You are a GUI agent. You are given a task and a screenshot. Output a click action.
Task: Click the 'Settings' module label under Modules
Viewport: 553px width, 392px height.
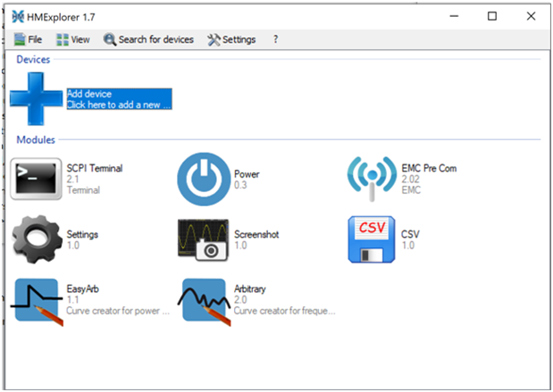(82, 235)
